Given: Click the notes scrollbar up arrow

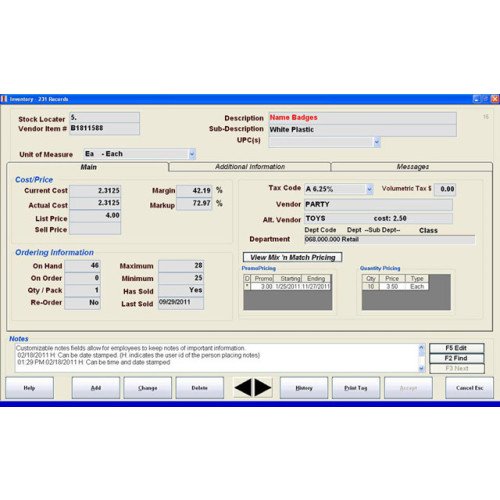Looking at the screenshot, I should [421, 347].
